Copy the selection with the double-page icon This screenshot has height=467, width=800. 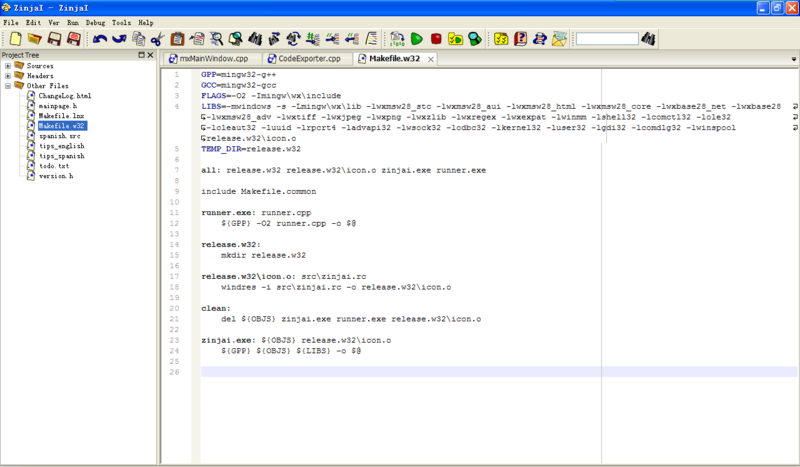pyautogui.click(x=139, y=39)
